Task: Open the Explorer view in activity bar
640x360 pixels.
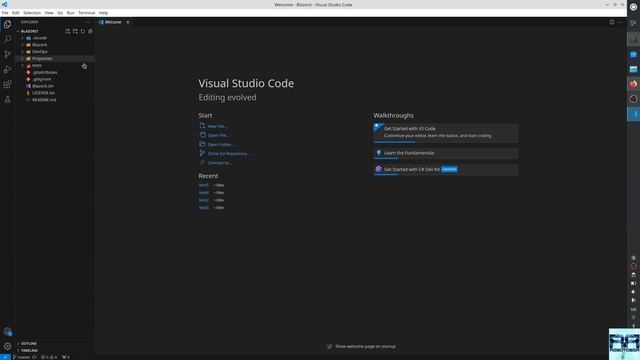Action: 7,24
